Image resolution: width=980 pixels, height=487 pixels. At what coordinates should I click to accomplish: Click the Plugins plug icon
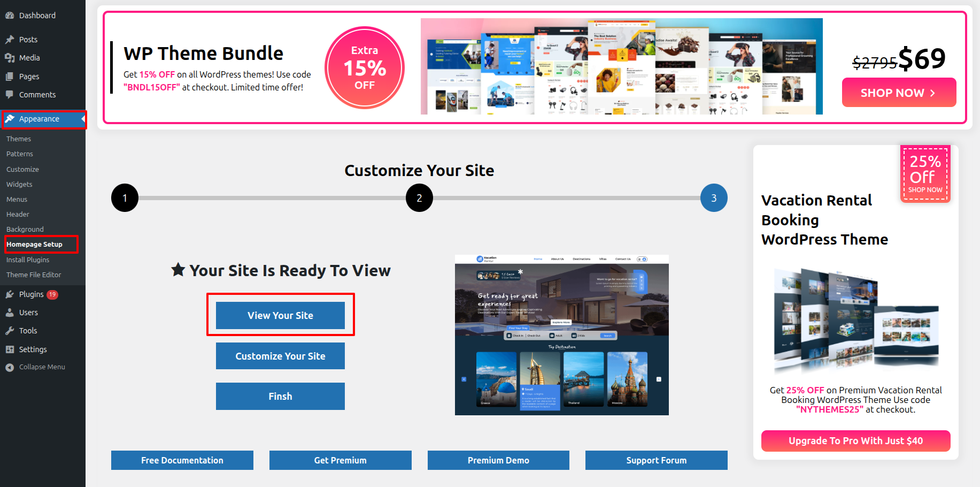point(10,294)
